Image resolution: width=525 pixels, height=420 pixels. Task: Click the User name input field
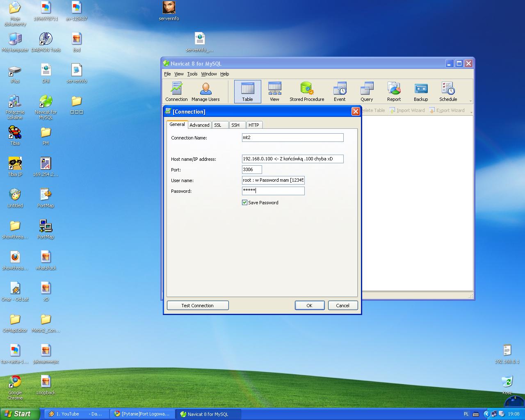coord(273,180)
